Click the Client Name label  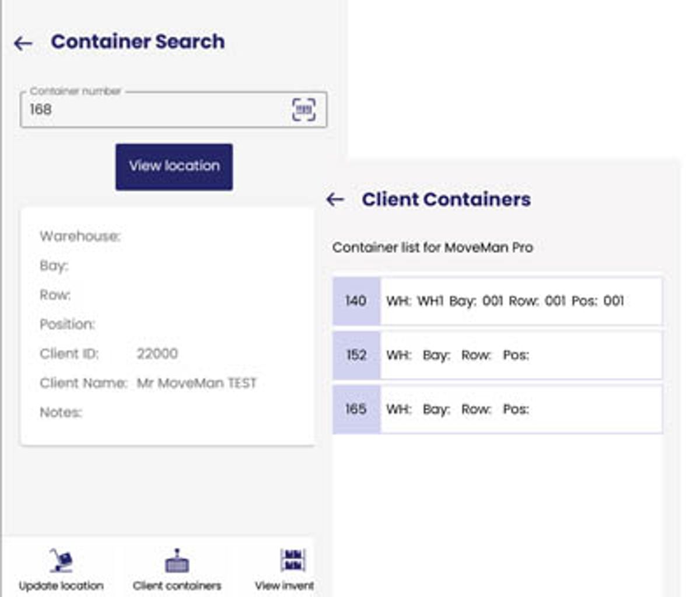pyautogui.click(x=83, y=383)
